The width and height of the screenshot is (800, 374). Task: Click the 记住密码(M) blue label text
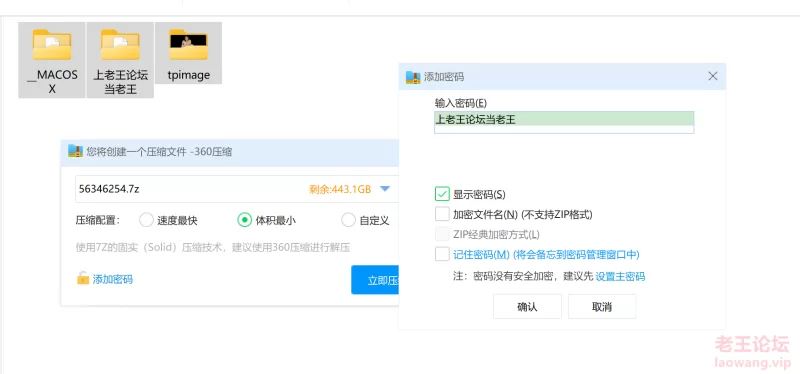[546, 254]
